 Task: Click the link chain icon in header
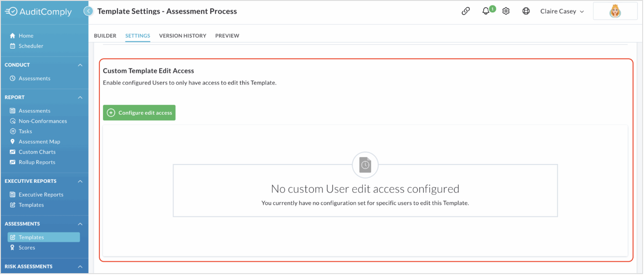[x=465, y=11]
